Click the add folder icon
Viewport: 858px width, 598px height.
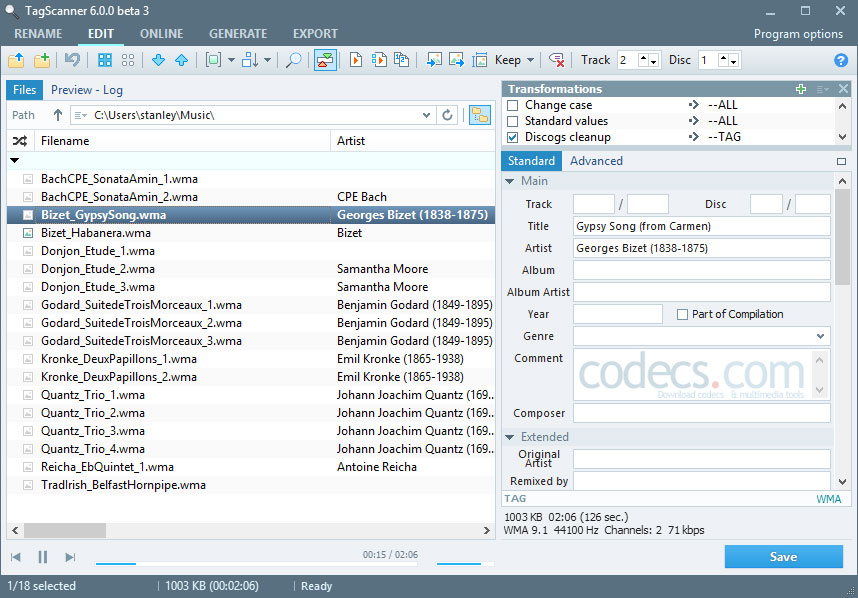42,60
